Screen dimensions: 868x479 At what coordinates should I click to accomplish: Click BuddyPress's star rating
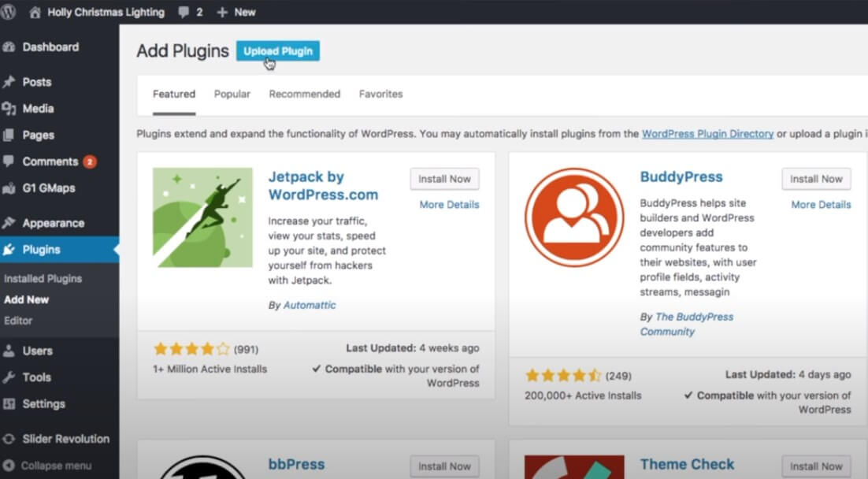(x=563, y=376)
